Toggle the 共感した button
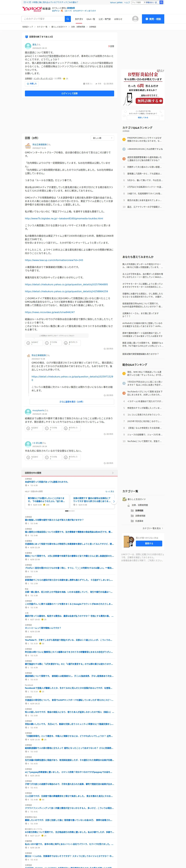This screenshot has height=868, width=186. [32, 84]
